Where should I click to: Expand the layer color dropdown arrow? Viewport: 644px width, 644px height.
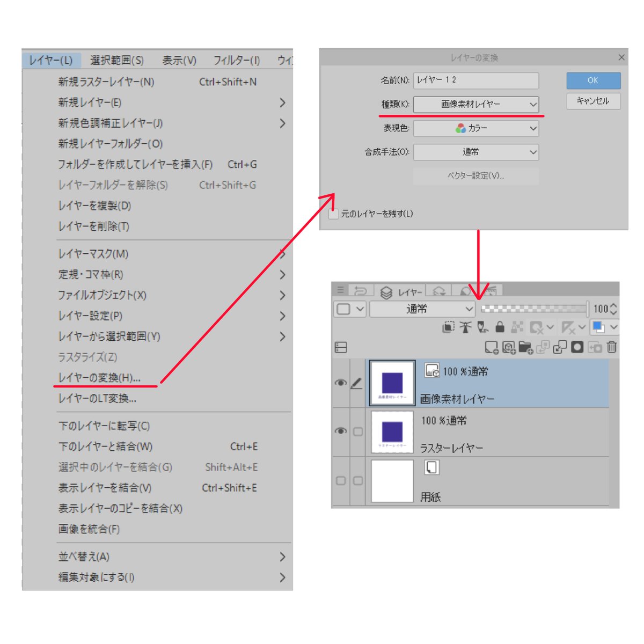pos(614,327)
